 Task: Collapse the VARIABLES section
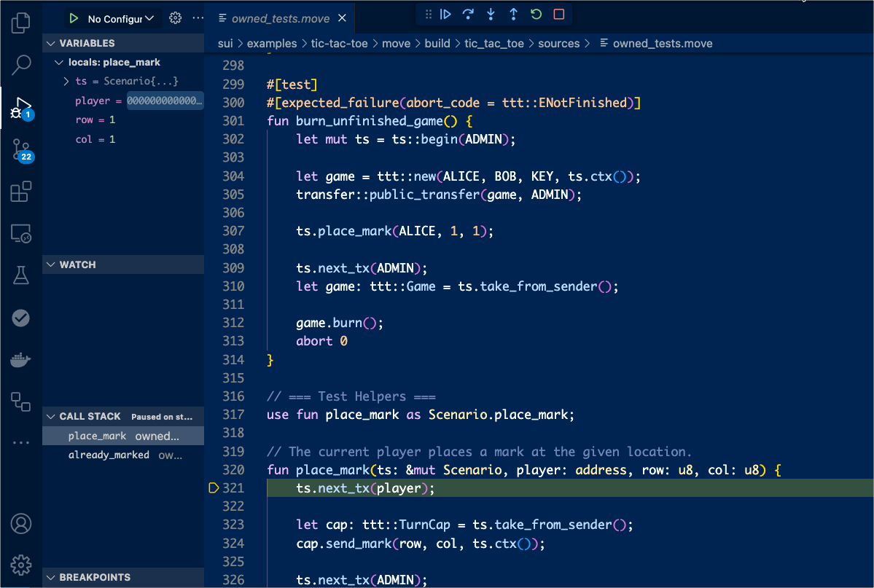click(x=49, y=43)
